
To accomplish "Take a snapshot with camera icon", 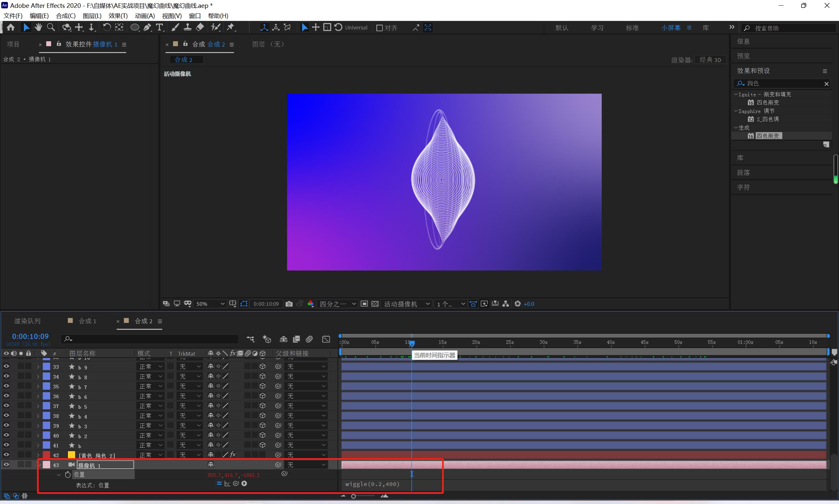I will click(x=289, y=304).
